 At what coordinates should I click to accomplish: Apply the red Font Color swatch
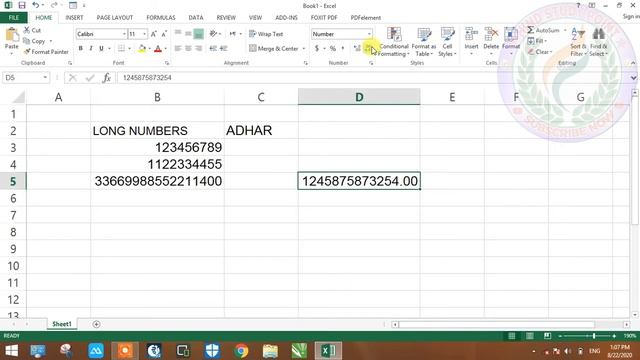[158, 49]
